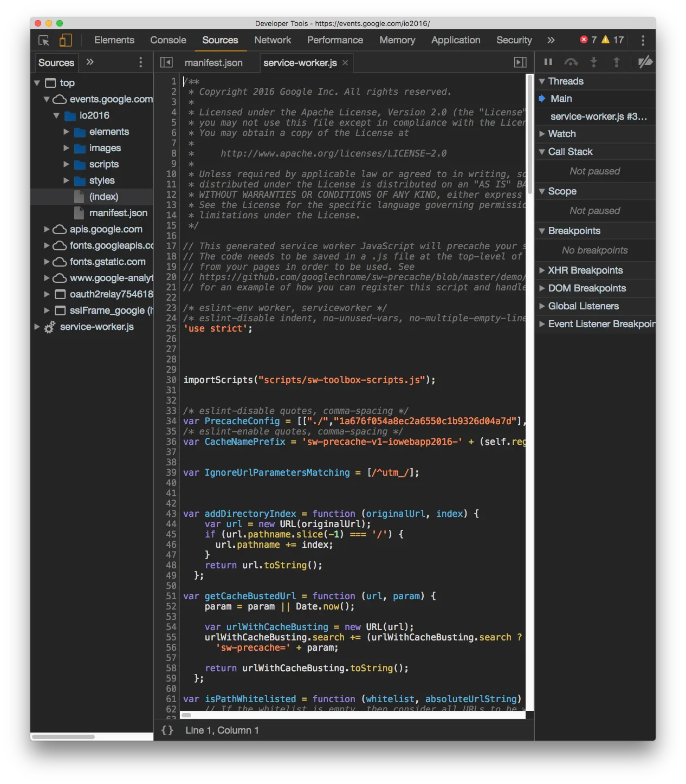
Task: Pause script execution with the pause icon
Action: click(x=548, y=62)
